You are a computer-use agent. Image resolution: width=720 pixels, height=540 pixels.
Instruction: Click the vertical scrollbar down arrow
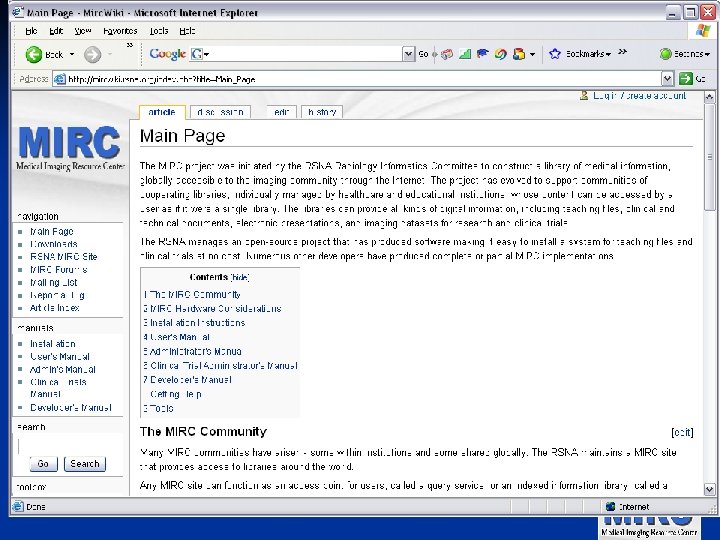[x=709, y=489]
